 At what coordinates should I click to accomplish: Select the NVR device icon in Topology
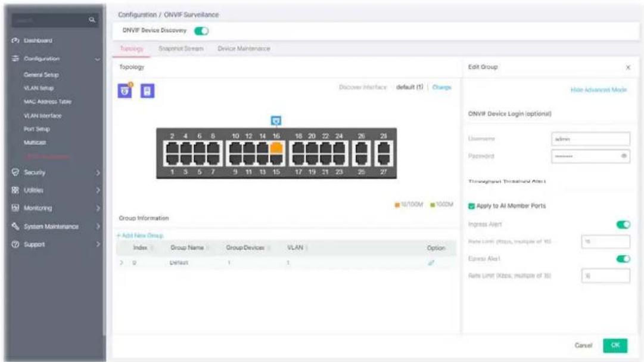click(147, 91)
